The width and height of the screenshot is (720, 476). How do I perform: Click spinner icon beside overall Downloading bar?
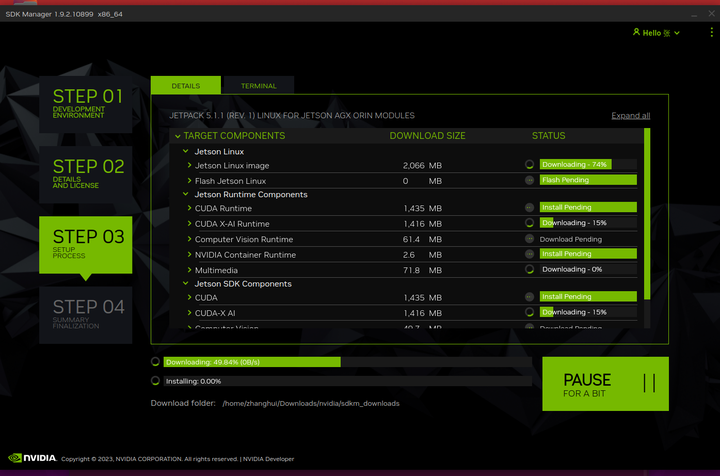[x=155, y=362]
